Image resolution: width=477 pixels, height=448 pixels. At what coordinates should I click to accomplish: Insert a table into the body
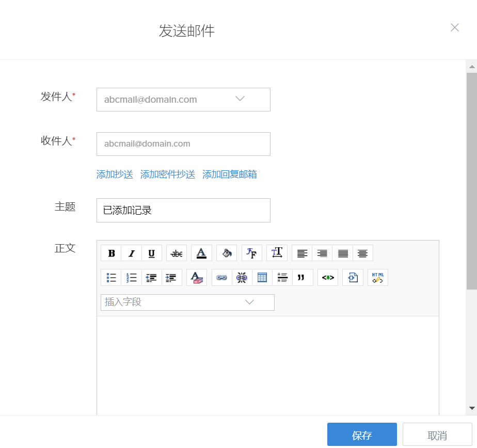coord(262,278)
